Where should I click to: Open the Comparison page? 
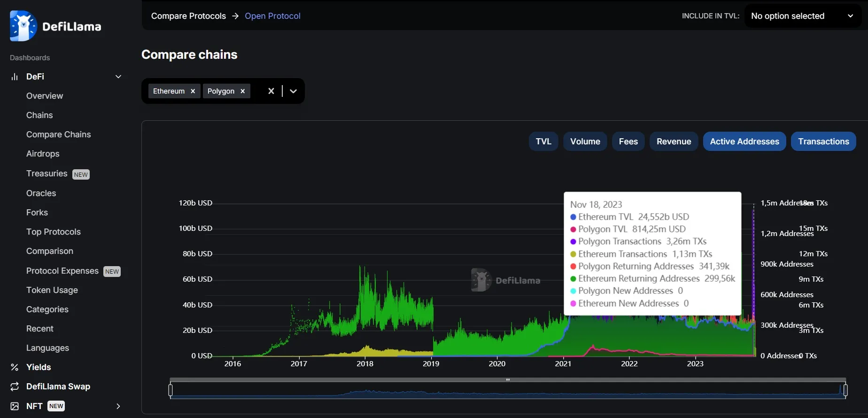[x=50, y=251]
